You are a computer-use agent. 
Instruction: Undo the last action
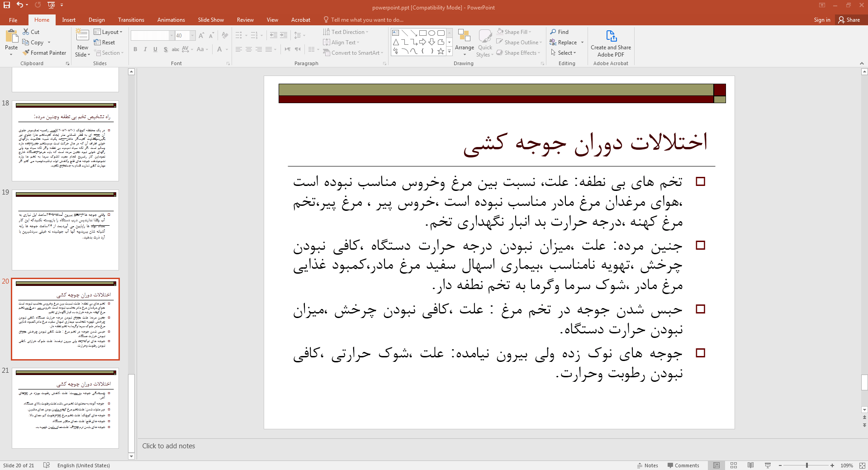[x=19, y=5]
